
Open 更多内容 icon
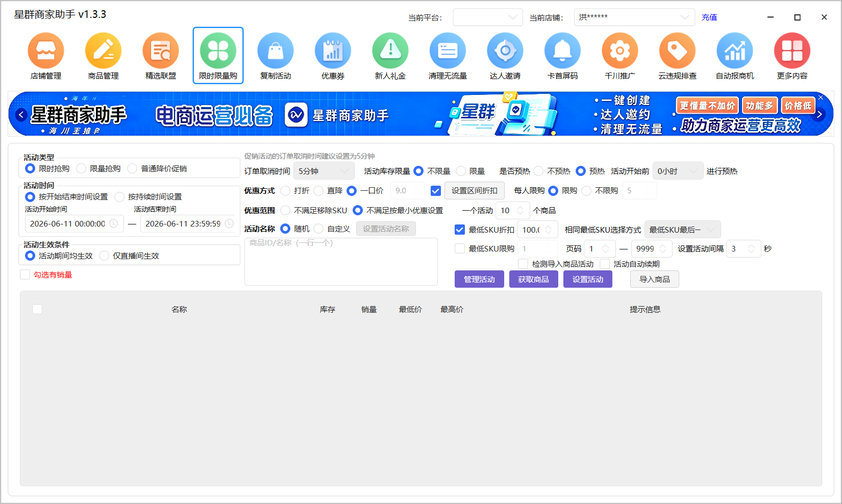pos(792,56)
